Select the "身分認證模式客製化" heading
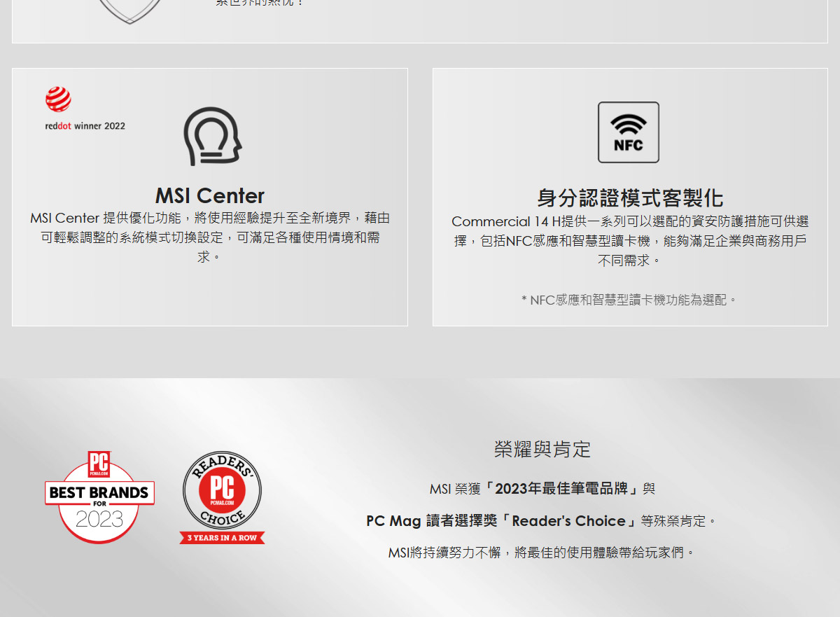The height and width of the screenshot is (617, 840). 629,197
